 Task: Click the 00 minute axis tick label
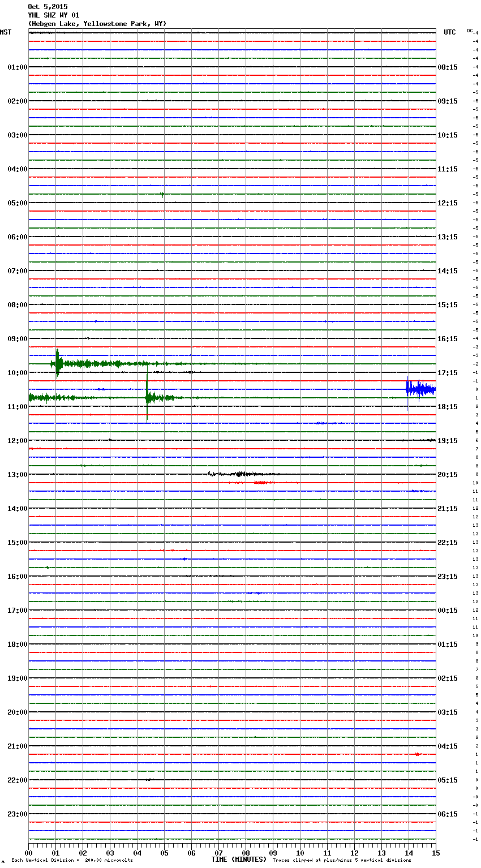click(28, 853)
